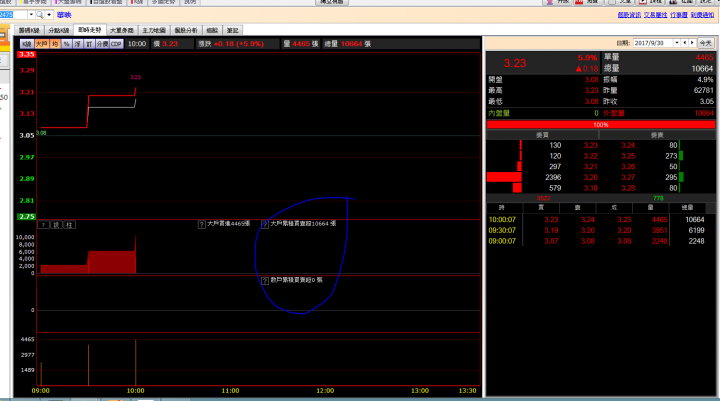Open the 交易屬性 link
This screenshot has width=720, height=401.
coord(655,15)
